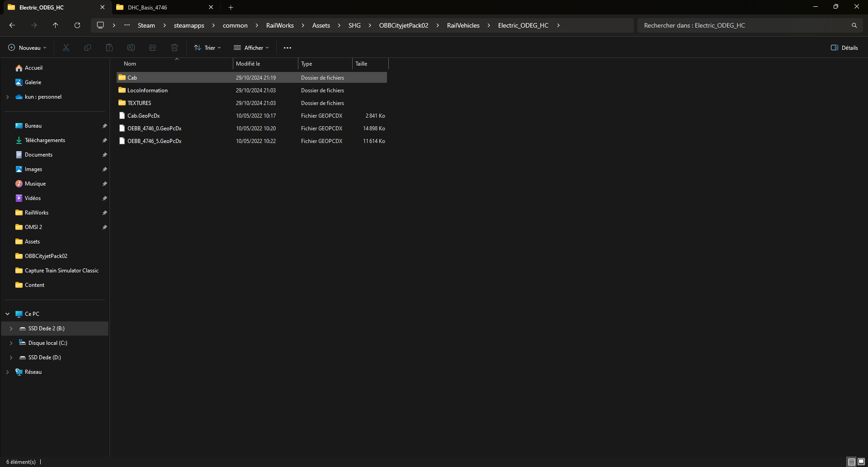The height and width of the screenshot is (467, 868).
Task: Select the TEXTURES folder
Action: tap(252, 103)
